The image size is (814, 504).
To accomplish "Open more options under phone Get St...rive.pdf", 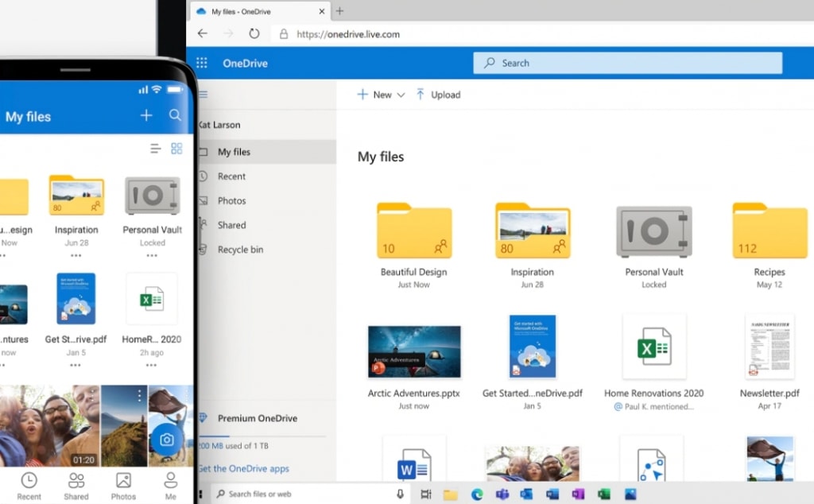I will click(76, 365).
